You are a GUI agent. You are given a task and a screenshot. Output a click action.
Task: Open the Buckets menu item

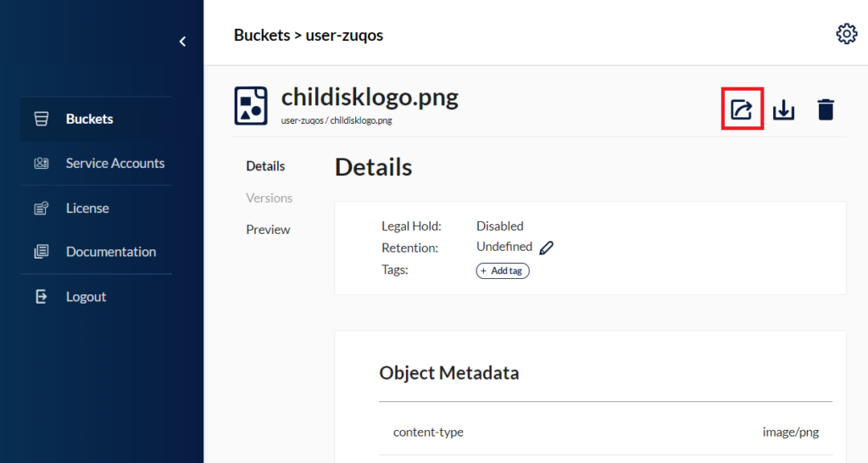(x=89, y=119)
